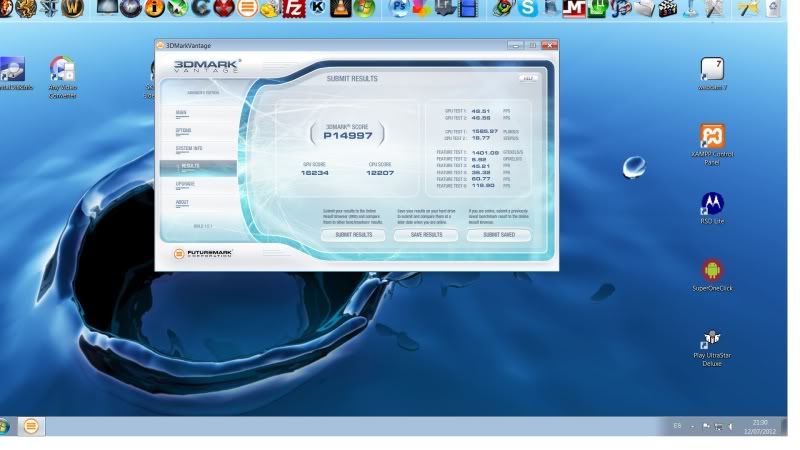Open the About section in 3DMark sidebar
The image size is (800, 450).
[182, 202]
